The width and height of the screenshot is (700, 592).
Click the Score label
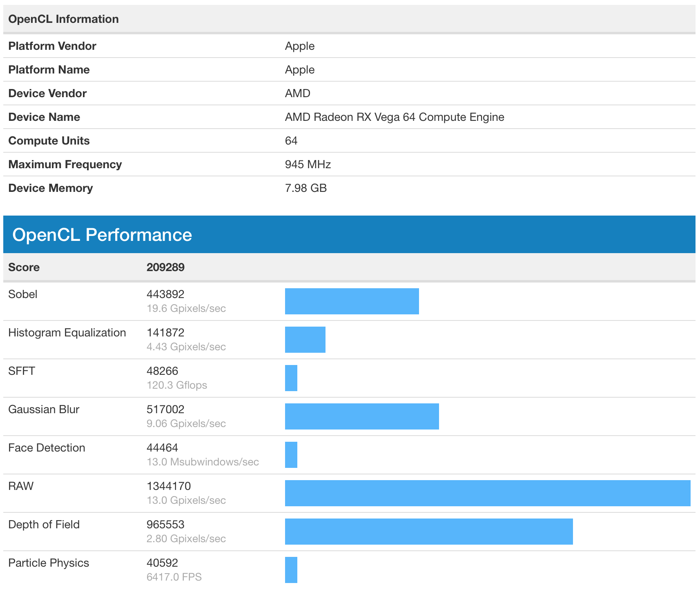click(24, 267)
